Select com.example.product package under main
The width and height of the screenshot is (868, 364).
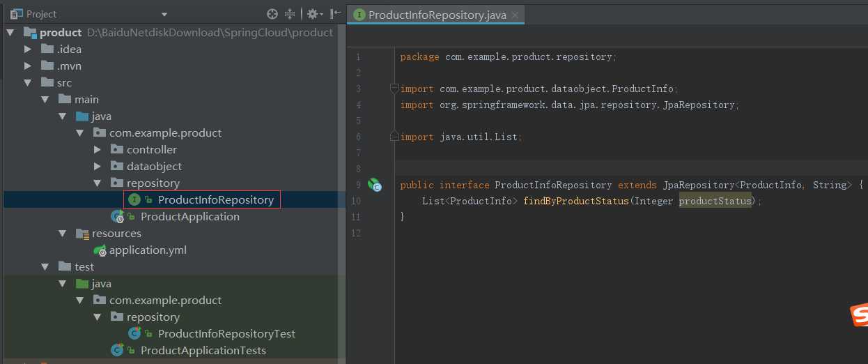[x=165, y=132]
